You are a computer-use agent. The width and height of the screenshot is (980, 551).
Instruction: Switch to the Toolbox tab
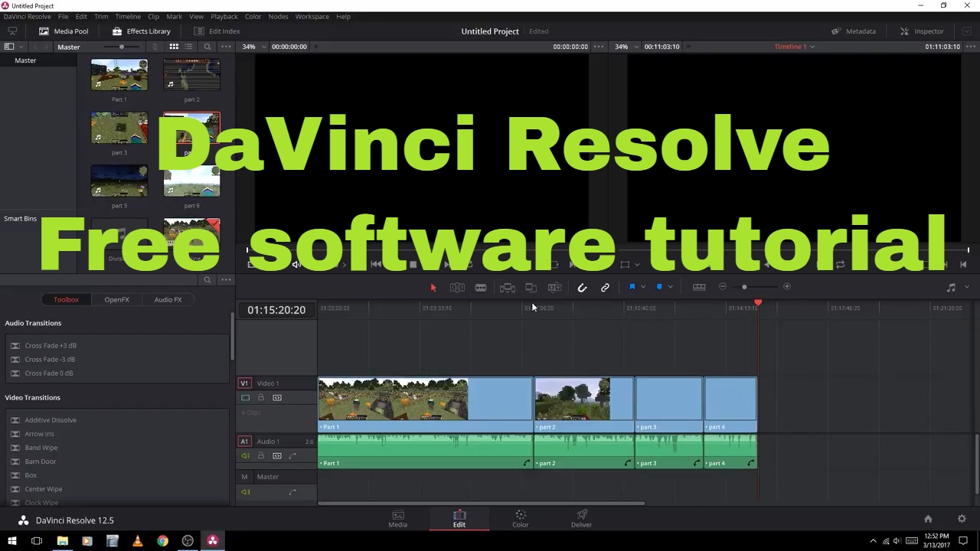pos(66,299)
